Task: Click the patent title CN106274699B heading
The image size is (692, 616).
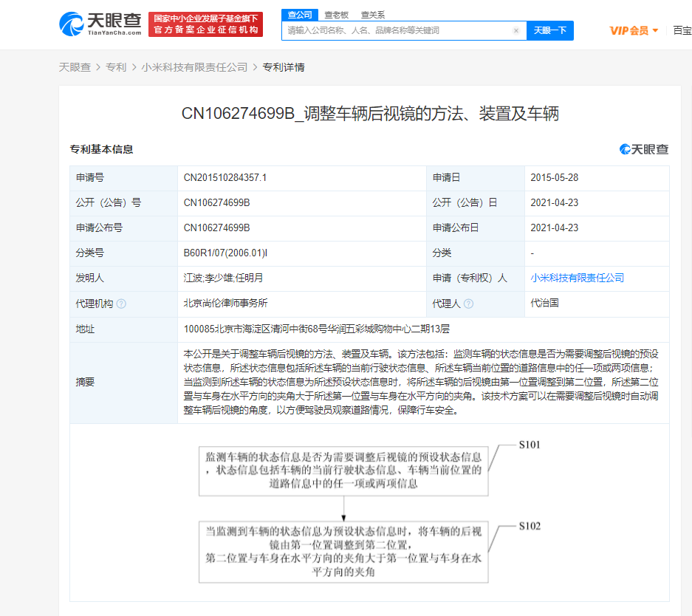Action: coord(370,114)
